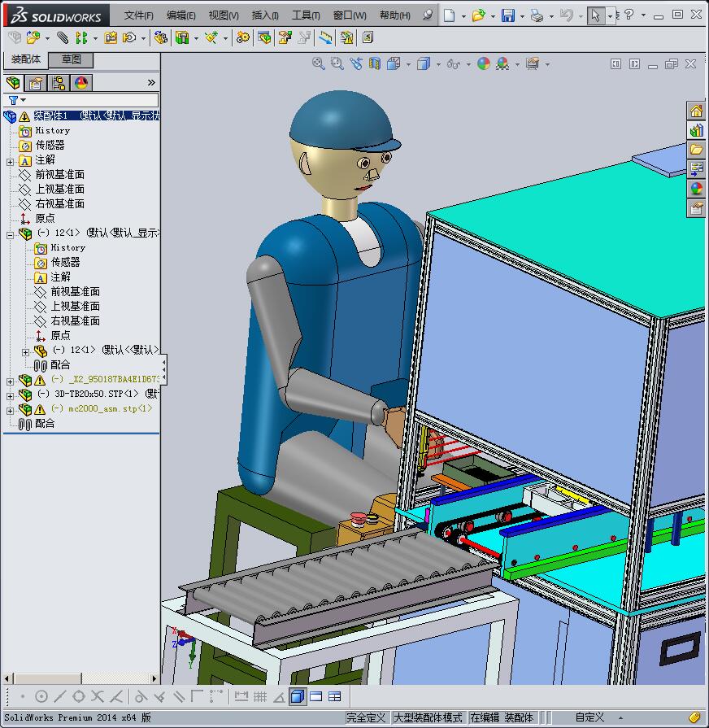
Task: Toggle the angle snap triangle icon
Action: (279, 696)
